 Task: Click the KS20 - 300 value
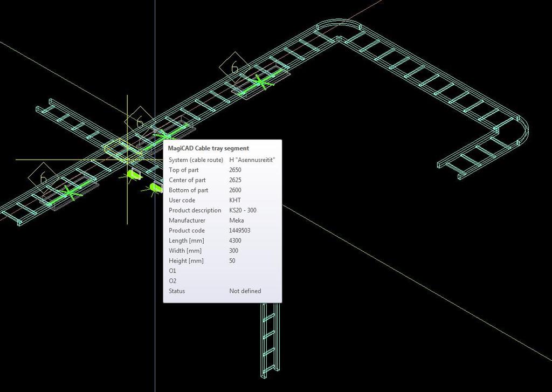tap(243, 210)
